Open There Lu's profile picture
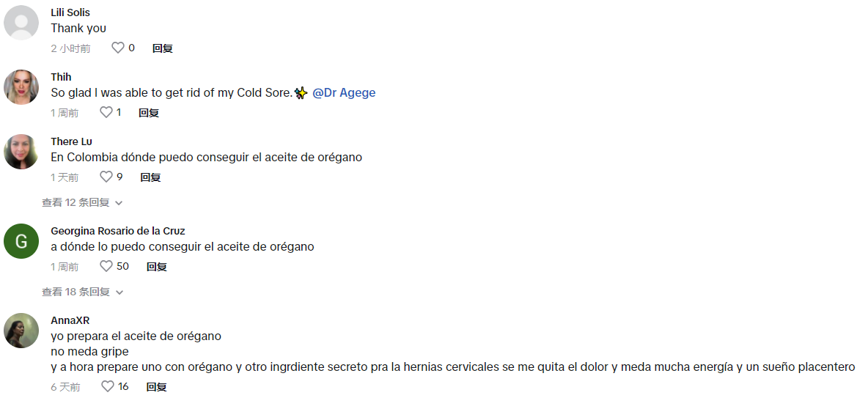This screenshot has width=868, height=398. tap(21, 152)
